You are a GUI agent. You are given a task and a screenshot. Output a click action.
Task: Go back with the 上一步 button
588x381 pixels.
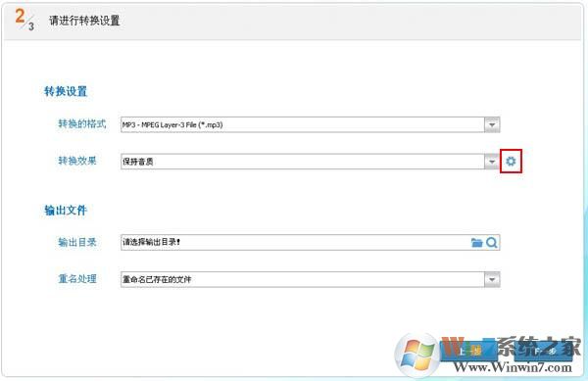click(468, 351)
